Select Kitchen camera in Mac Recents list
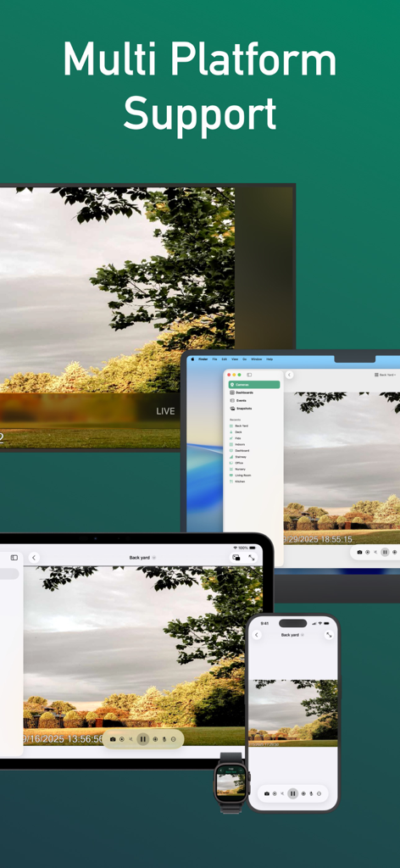 [x=238, y=481]
